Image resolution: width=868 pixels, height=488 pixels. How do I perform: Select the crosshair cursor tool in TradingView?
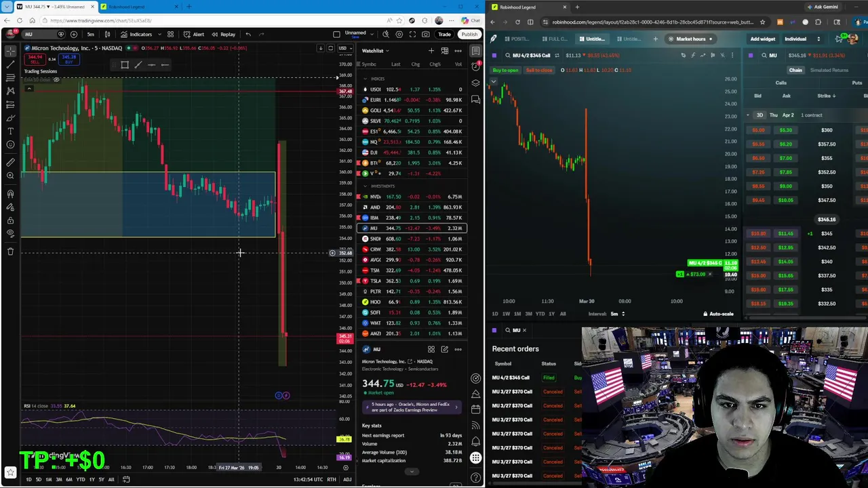point(10,51)
